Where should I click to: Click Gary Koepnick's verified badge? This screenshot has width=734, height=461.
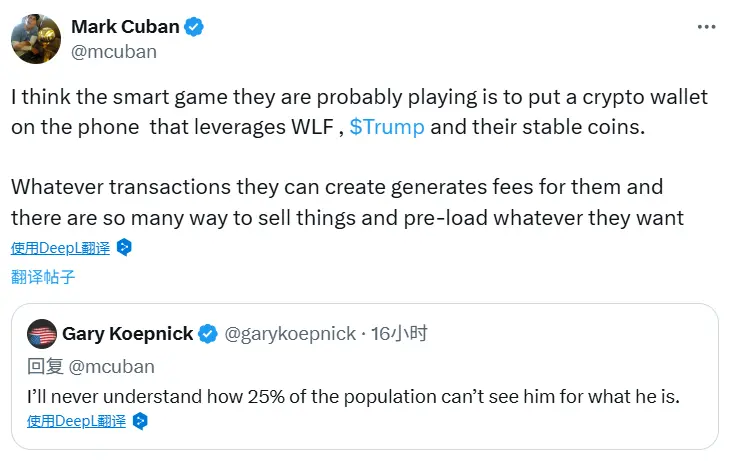(208, 334)
